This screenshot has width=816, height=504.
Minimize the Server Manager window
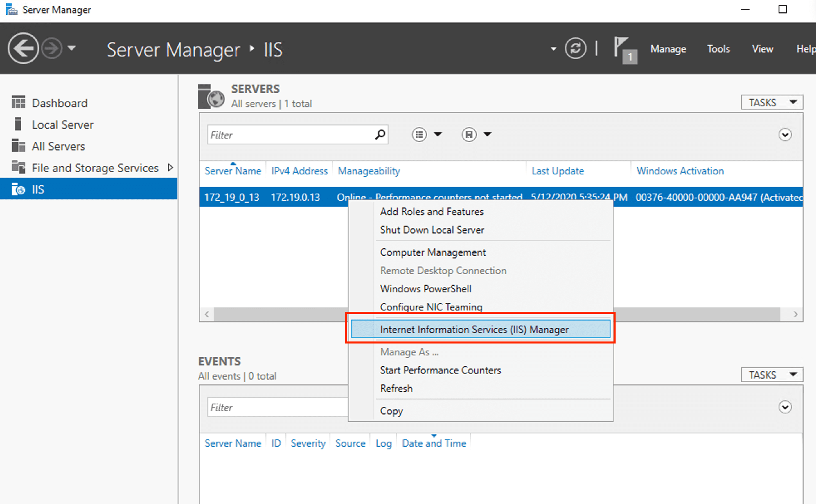pos(745,10)
